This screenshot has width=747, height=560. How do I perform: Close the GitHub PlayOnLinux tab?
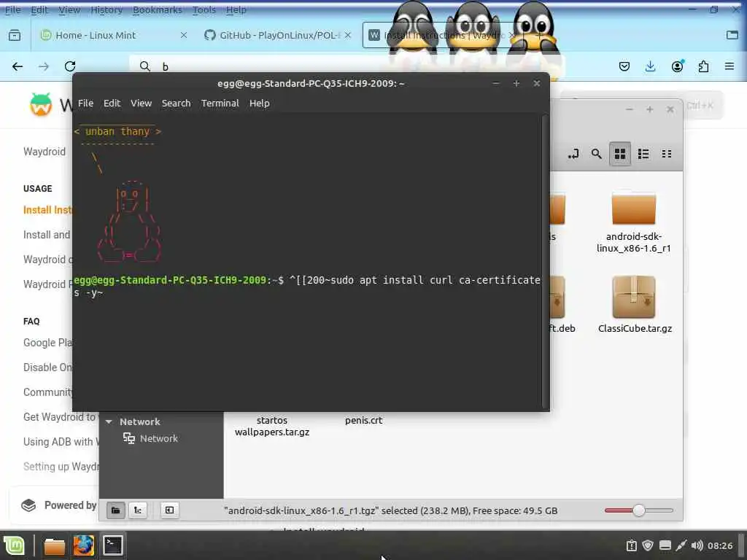coord(348,35)
